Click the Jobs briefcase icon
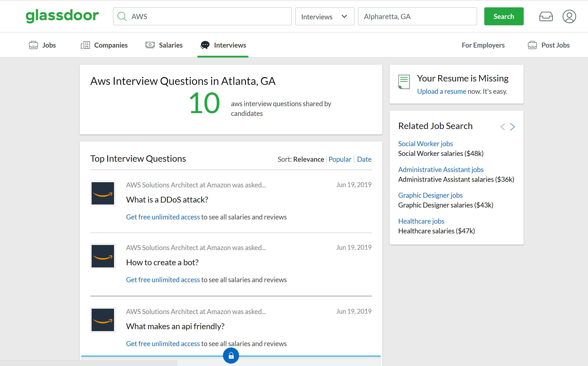588x366 pixels. coord(33,45)
